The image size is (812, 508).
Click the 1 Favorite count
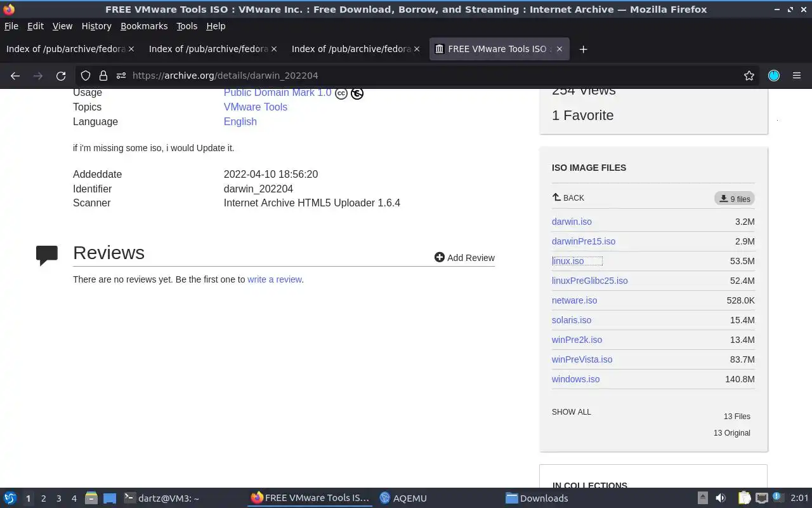[x=582, y=116]
